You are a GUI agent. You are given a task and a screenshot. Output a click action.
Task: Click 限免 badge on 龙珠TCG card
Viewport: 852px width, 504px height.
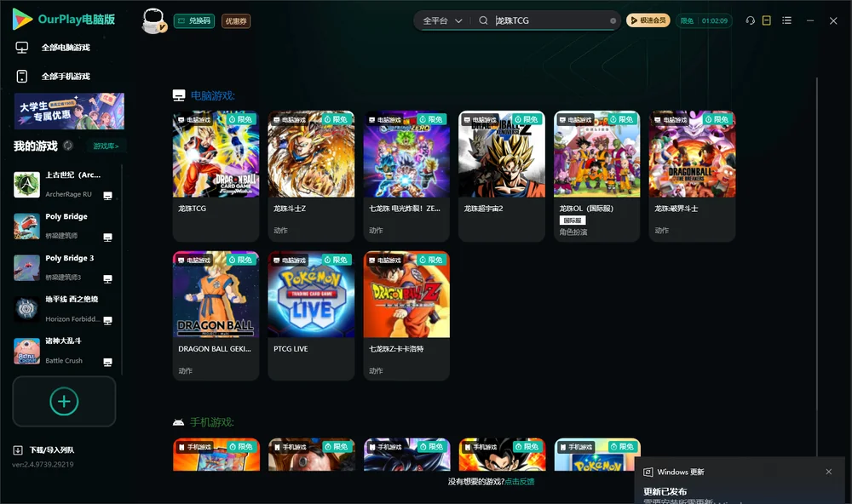pyautogui.click(x=241, y=119)
